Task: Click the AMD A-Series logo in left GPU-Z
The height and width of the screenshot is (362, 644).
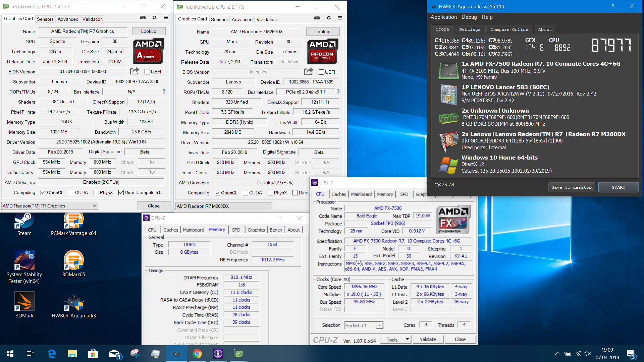Action: (149, 51)
